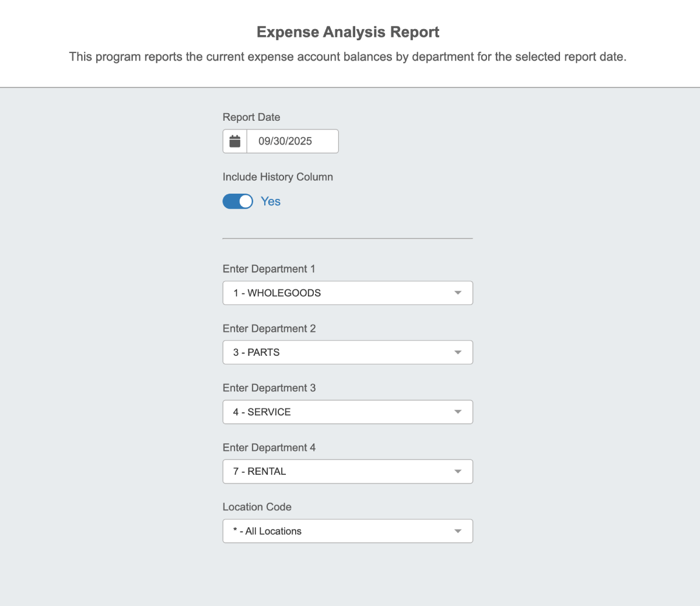Open the 7 - RENTAL department dropdown
The image size is (700, 606).
338,471
